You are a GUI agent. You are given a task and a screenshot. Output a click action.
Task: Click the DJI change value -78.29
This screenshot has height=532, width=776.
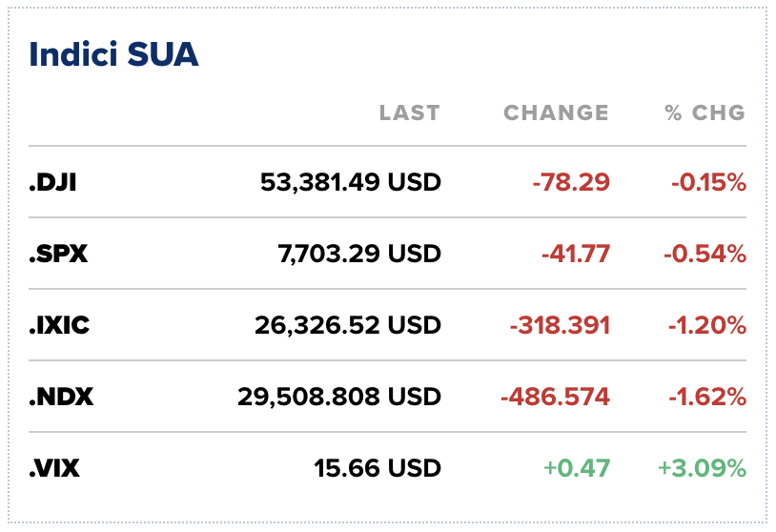(571, 183)
